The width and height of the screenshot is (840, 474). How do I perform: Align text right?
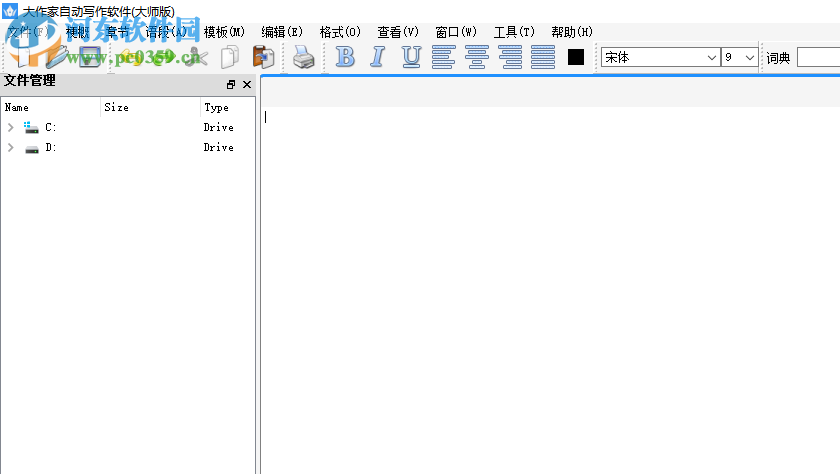point(510,57)
